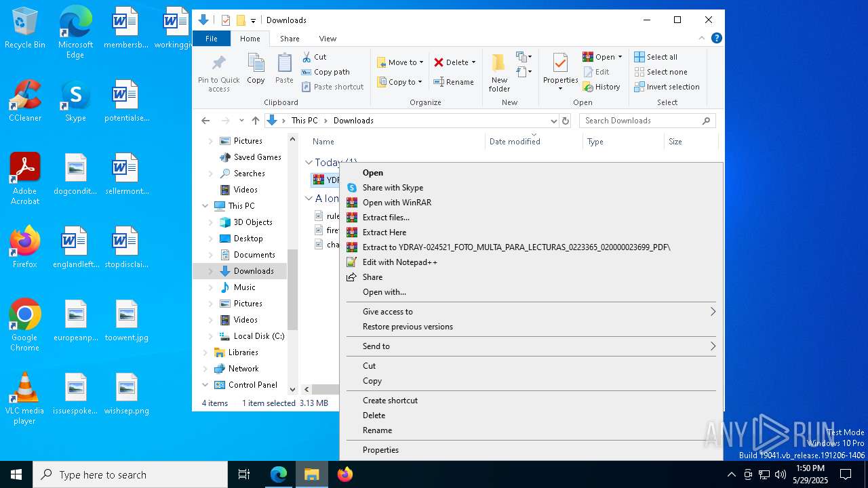
Task: Collapse the ribbon with chevron
Action: tap(702, 38)
